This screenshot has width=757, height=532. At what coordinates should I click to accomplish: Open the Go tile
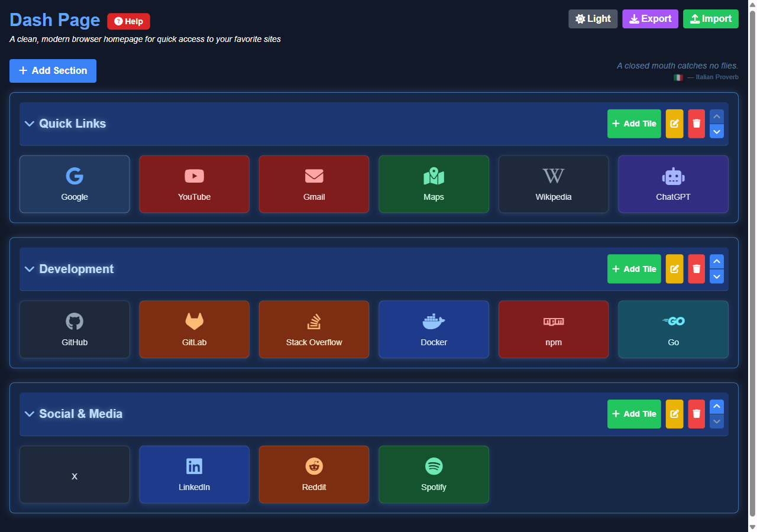pyautogui.click(x=673, y=329)
